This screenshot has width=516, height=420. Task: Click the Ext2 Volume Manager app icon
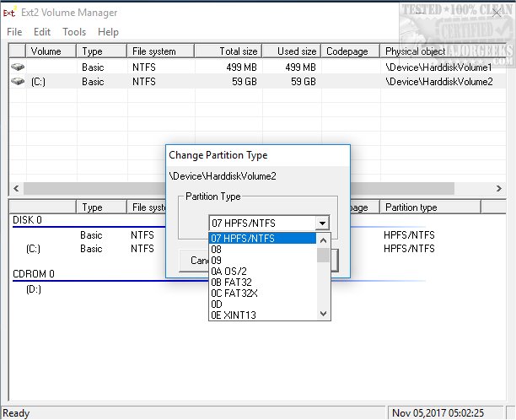(x=9, y=13)
